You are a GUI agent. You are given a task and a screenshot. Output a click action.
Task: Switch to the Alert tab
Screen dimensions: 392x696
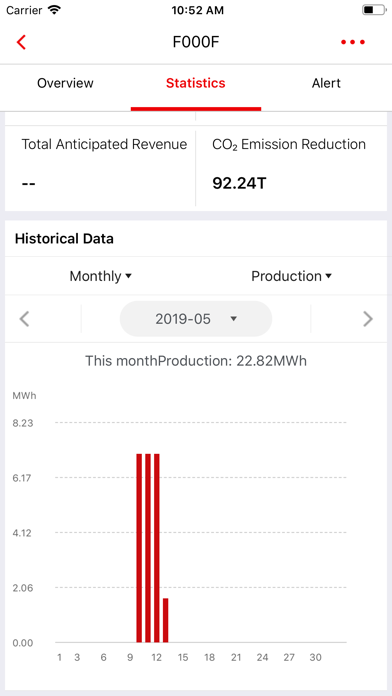coord(326,83)
